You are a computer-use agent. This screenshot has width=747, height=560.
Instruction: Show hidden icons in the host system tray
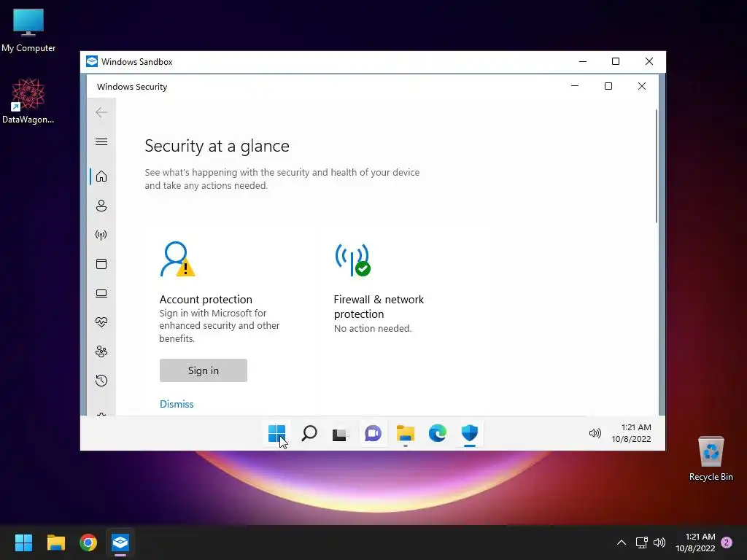click(622, 542)
